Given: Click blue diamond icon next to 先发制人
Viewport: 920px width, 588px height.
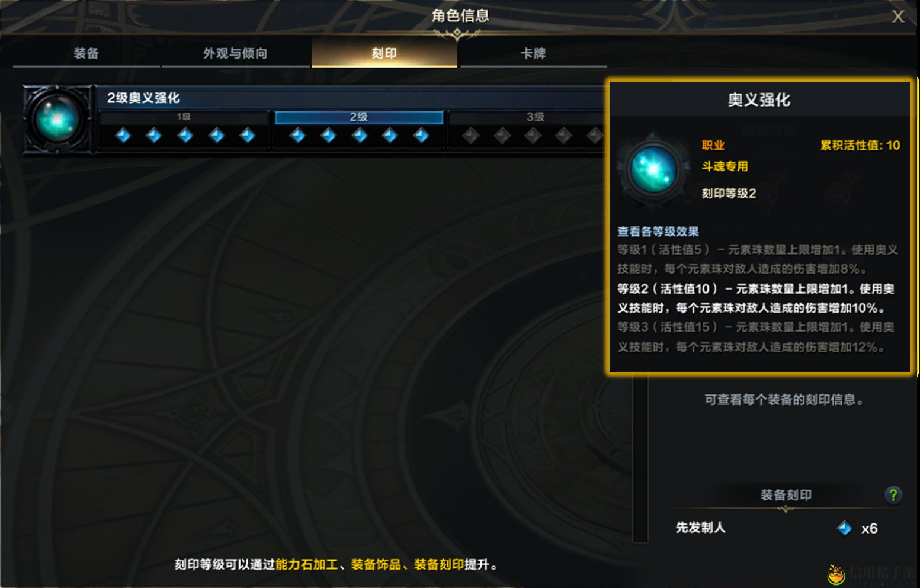Looking at the screenshot, I should tap(844, 528).
